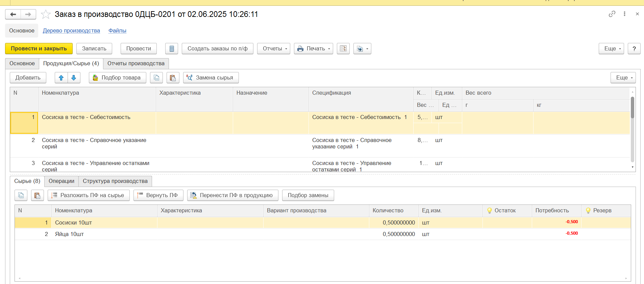The width and height of the screenshot is (644, 284).
Task: Open Дерево производства link
Action: point(71,31)
